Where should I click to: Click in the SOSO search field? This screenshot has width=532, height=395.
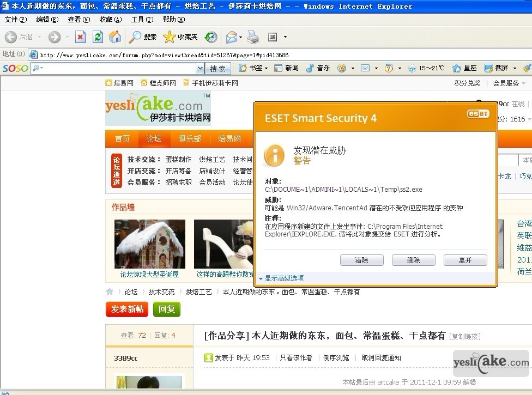pos(117,69)
